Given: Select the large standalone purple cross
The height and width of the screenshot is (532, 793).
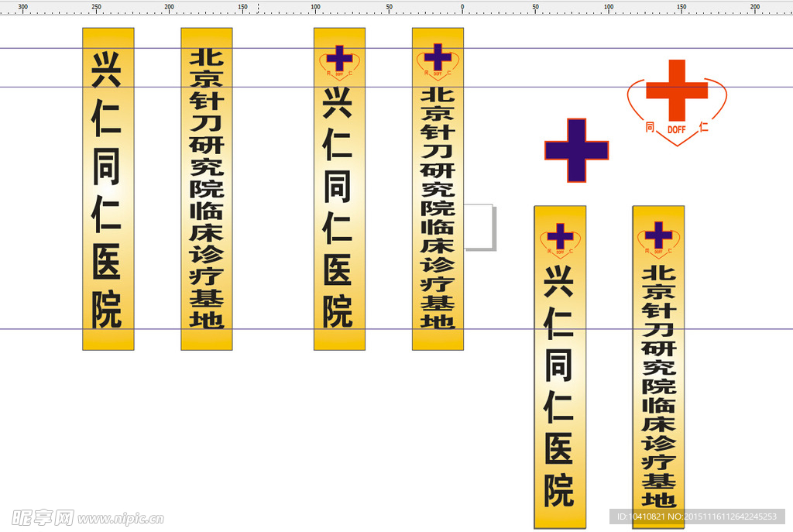Looking at the screenshot, I should coord(576,150).
